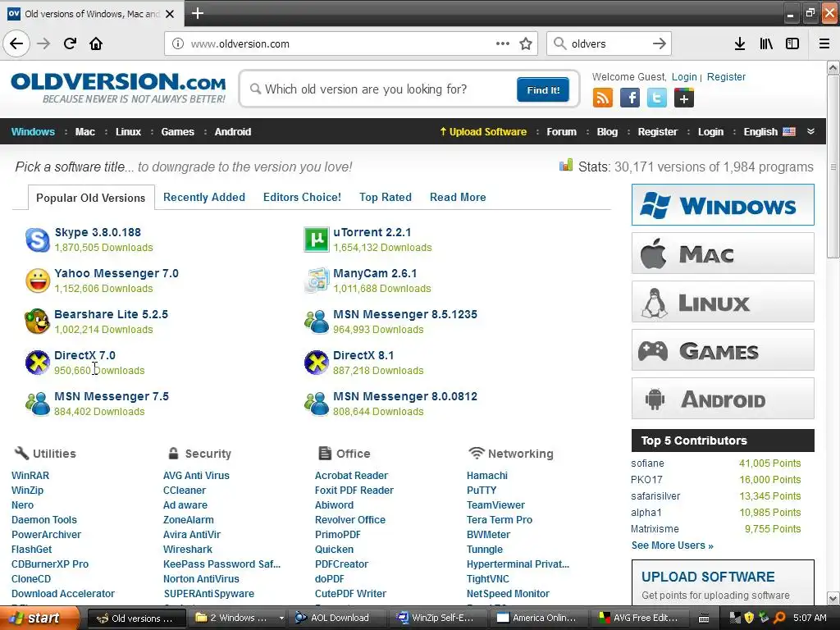Image resolution: width=840 pixels, height=630 pixels.
Task: Switch to Editors Choice! tab
Action: coord(302,197)
